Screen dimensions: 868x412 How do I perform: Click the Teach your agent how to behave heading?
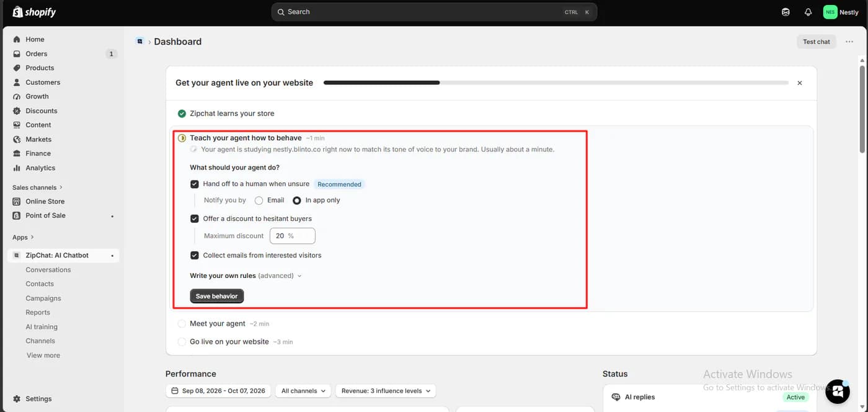click(x=246, y=138)
